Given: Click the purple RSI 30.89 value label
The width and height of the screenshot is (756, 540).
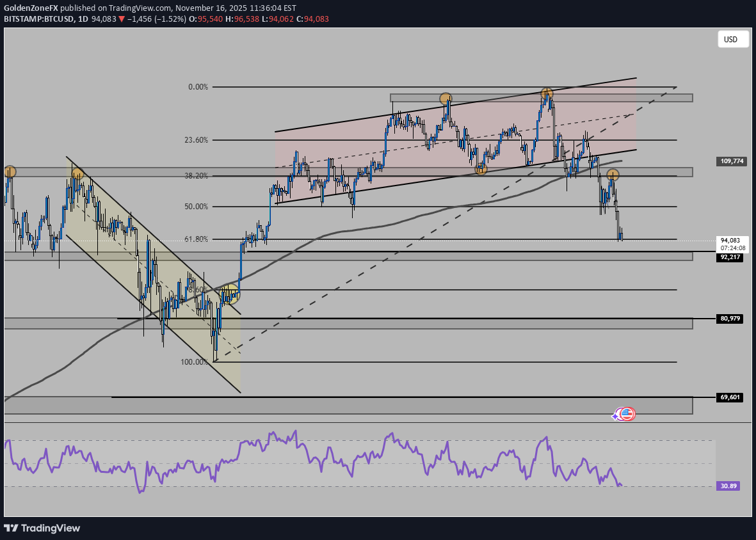Looking at the screenshot, I should tap(730, 486).
